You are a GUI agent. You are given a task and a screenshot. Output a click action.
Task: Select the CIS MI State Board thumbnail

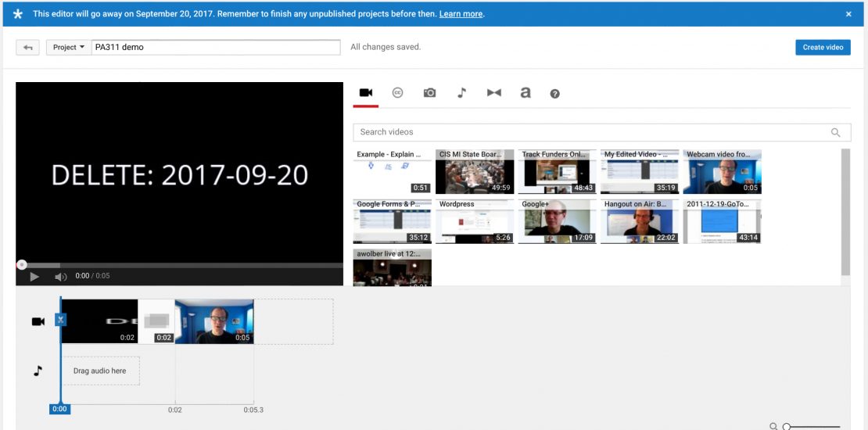pos(475,172)
